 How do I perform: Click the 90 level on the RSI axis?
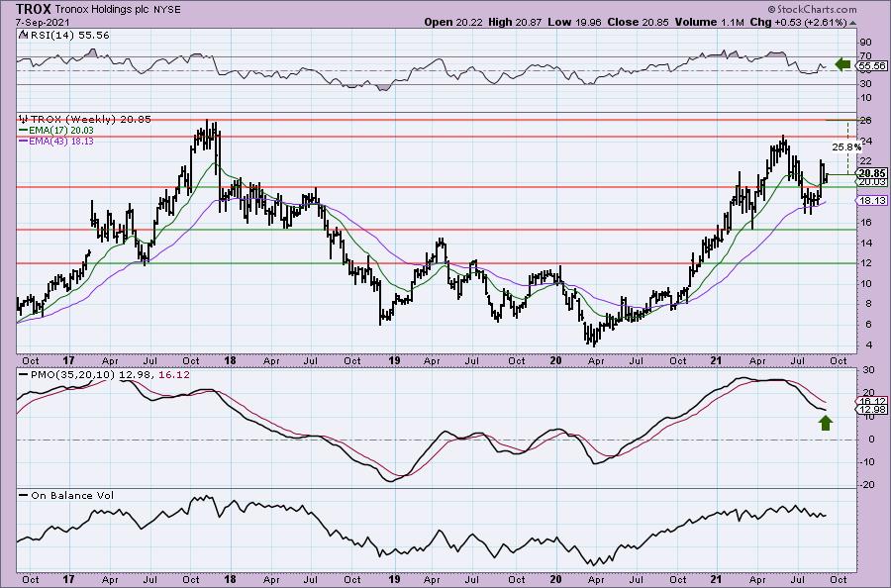coord(866,42)
